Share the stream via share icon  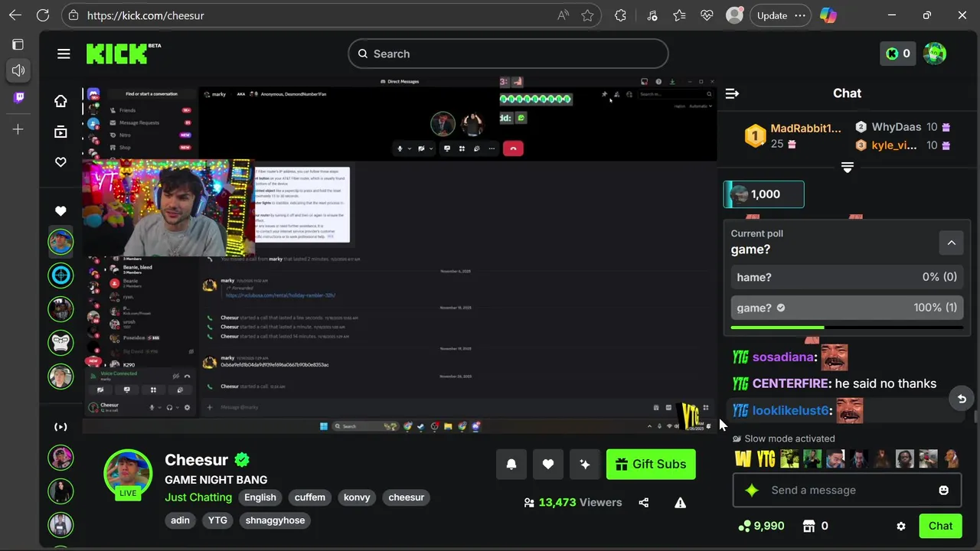click(x=643, y=503)
